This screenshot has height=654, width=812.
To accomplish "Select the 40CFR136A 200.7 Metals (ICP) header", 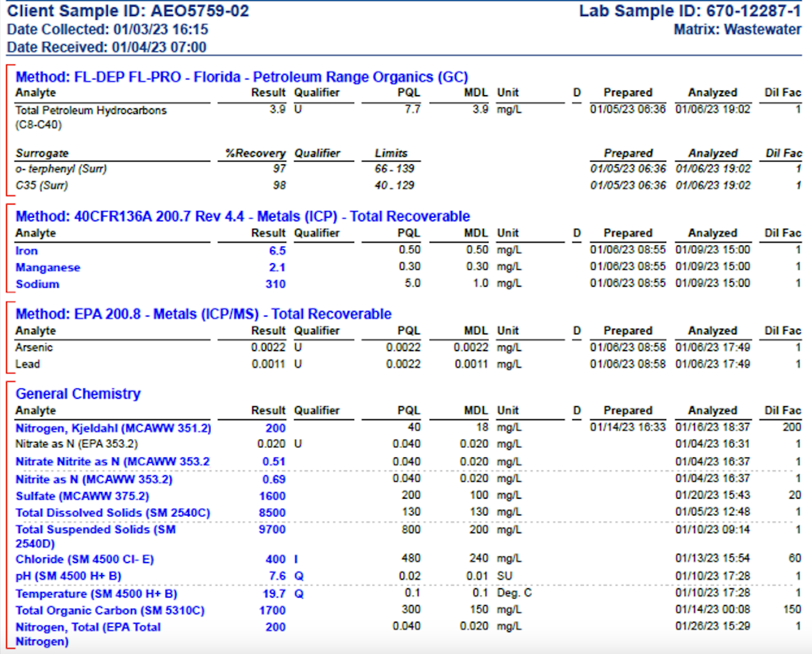I will [242, 216].
